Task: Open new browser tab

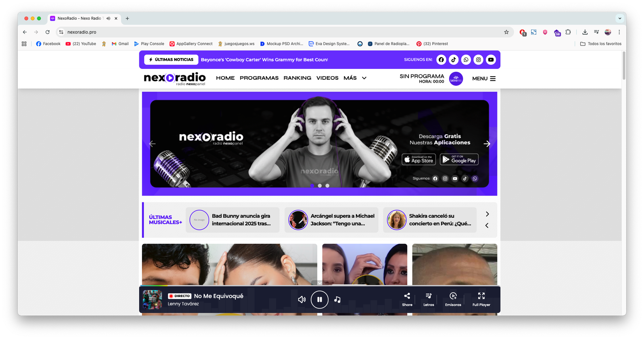Action: coord(127,18)
